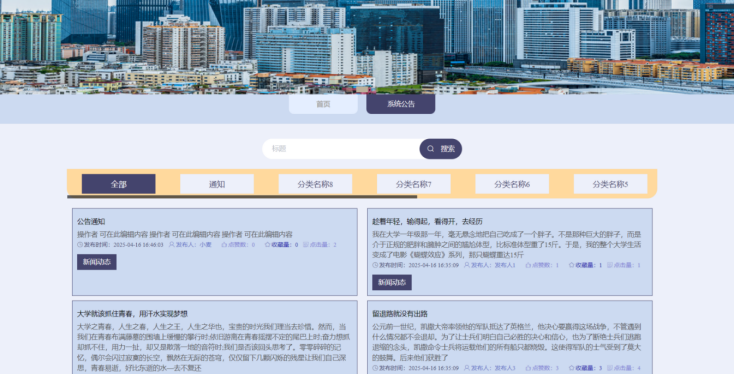This screenshot has height=375, width=734.
Task: Filter announcements by 通知 category
Action: coord(217,184)
